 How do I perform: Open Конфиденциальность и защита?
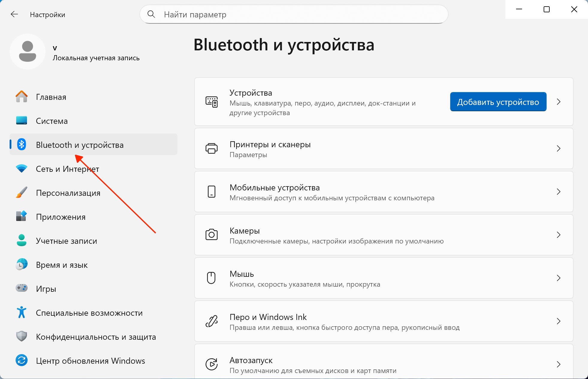coord(94,337)
